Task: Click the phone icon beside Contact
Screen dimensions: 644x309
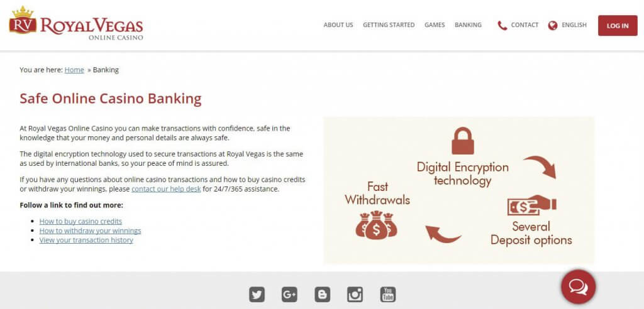Action: click(502, 26)
